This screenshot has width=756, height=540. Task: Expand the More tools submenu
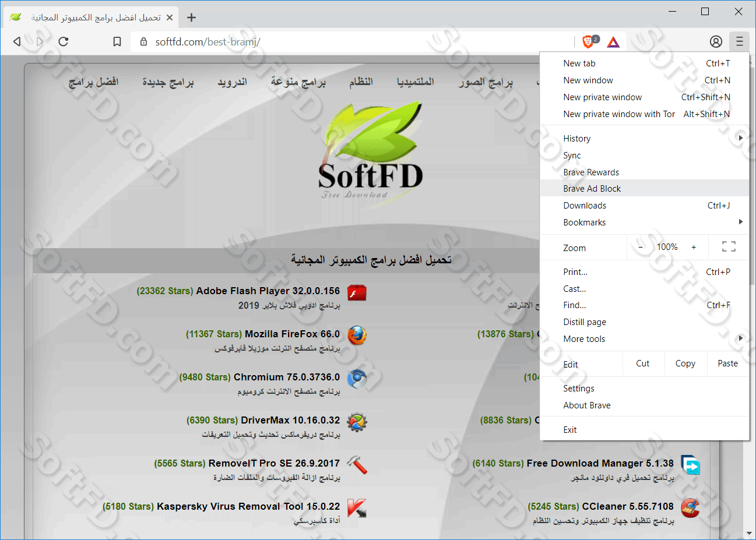coord(644,339)
